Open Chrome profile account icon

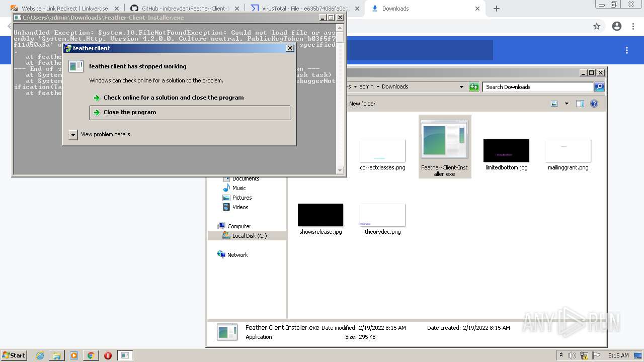click(617, 26)
